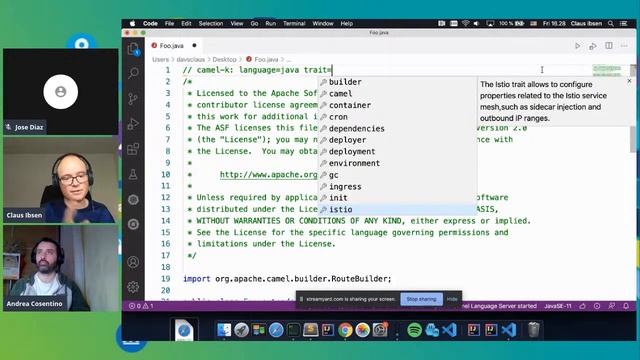This screenshot has height=360, width=640.
Task: Click JavaSE-11 in the status bar
Action: point(558,306)
